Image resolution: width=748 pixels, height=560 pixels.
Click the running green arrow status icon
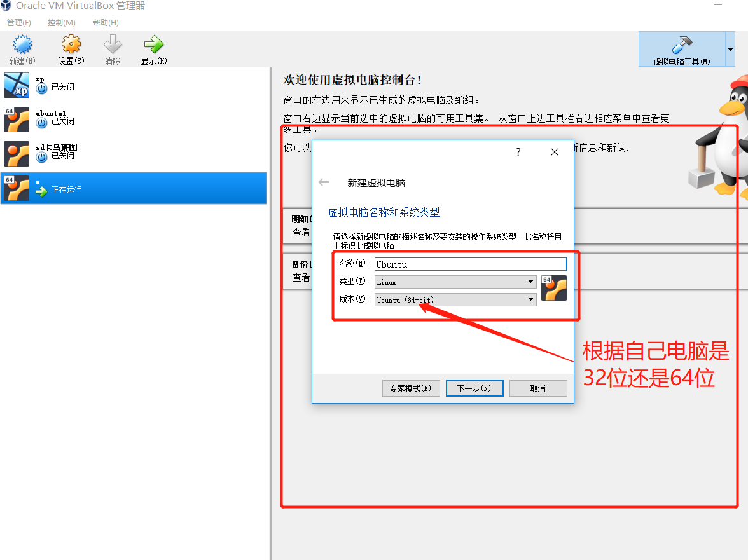pos(42,191)
